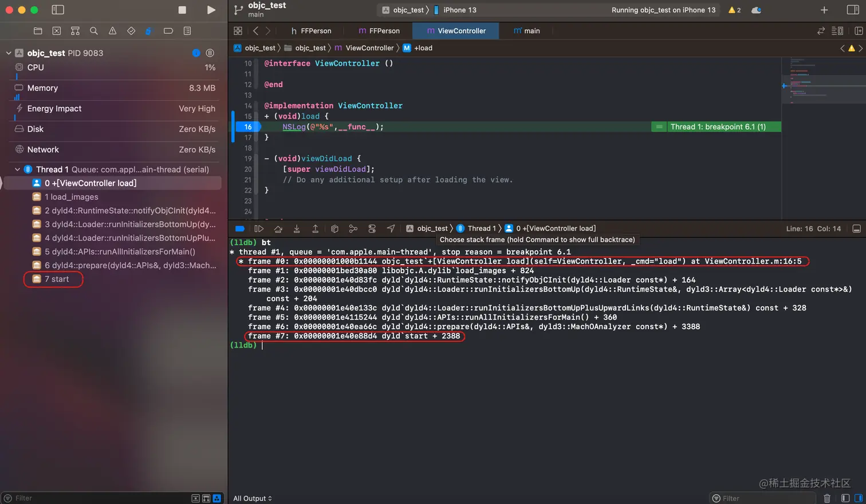Open Thread 1 in debug bar

[x=476, y=229]
